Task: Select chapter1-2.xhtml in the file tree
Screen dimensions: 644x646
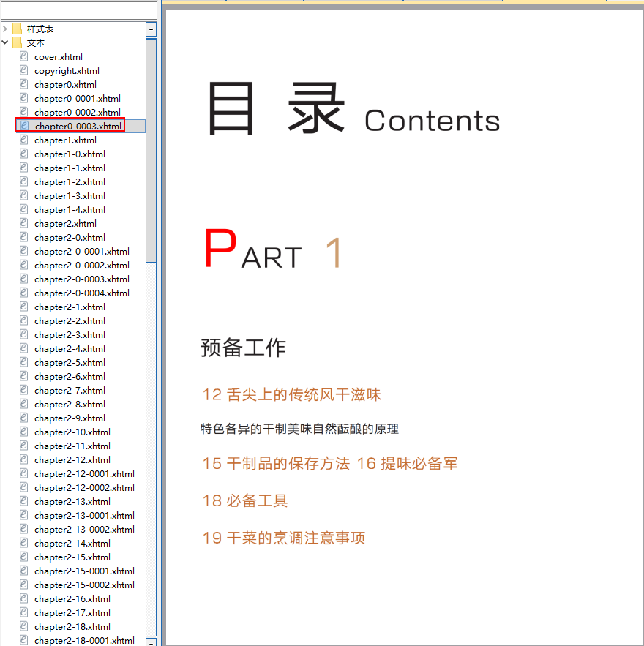Action: pos(70,181)
